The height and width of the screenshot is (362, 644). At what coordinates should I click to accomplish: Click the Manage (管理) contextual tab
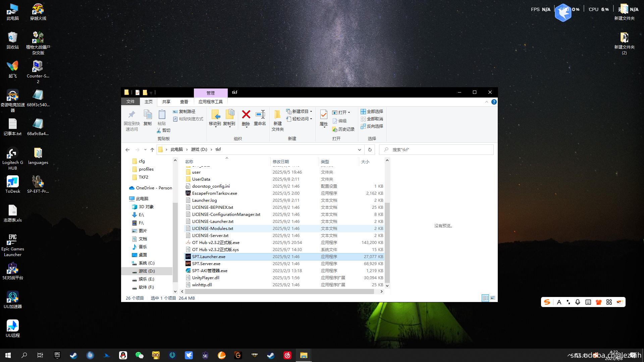point(211,93)
